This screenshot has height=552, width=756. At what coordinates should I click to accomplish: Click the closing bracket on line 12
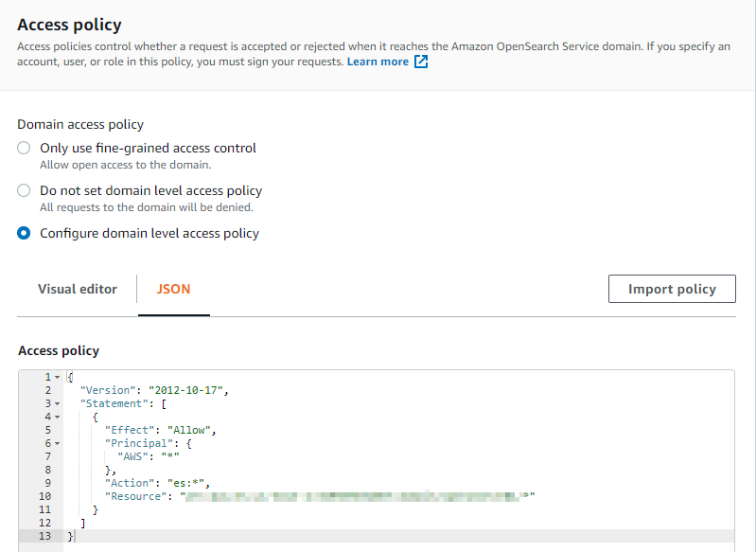pyautogui.click(x=83, y=523)
